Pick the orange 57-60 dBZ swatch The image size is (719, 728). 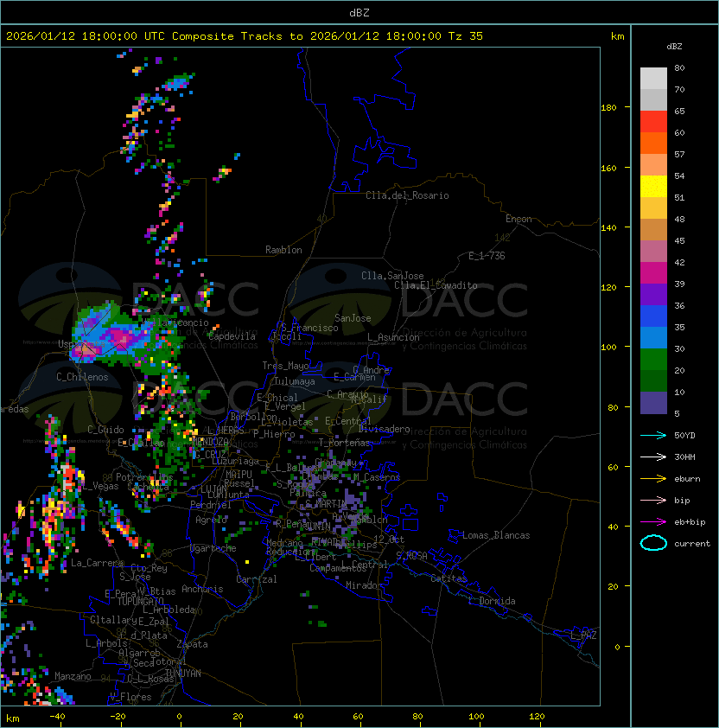click(653, 143)
